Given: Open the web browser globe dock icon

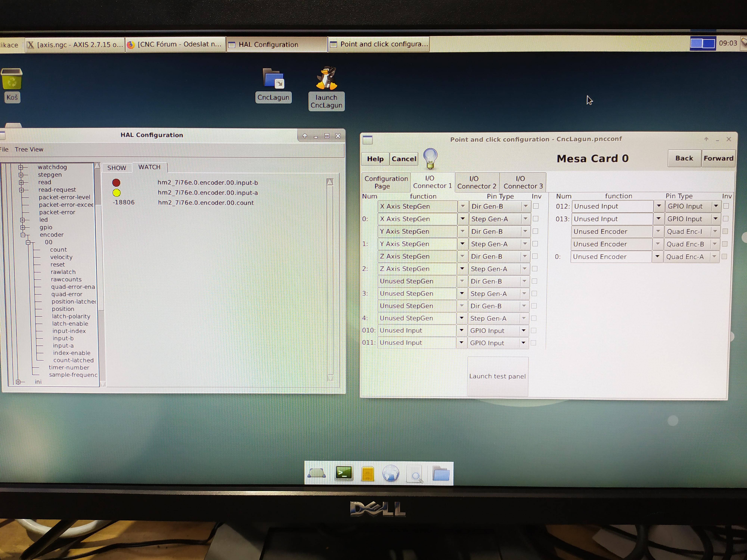Looking at the screenshot, I should tap(390, 474).
